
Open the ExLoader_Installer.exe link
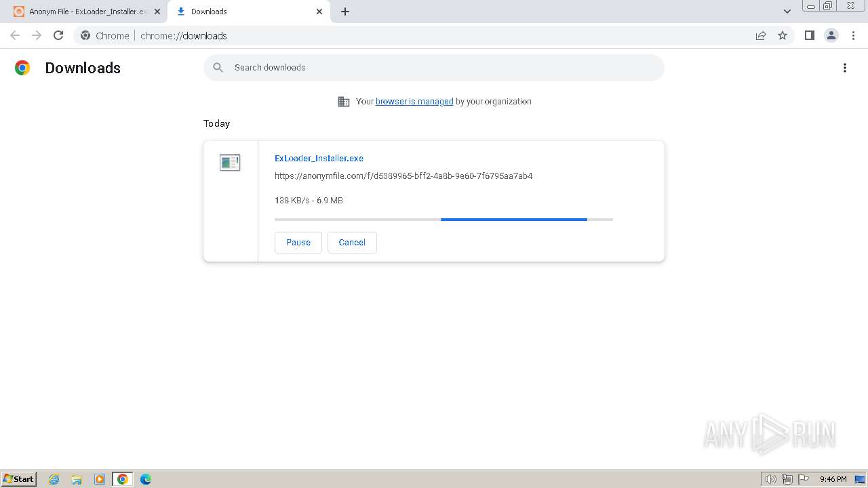tap(319, 158)
